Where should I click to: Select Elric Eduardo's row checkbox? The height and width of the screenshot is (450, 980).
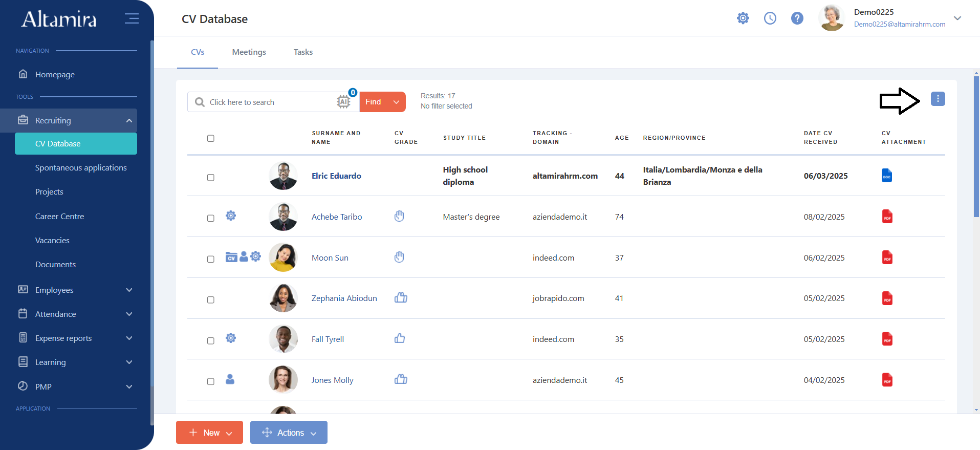tap(210, 177)
